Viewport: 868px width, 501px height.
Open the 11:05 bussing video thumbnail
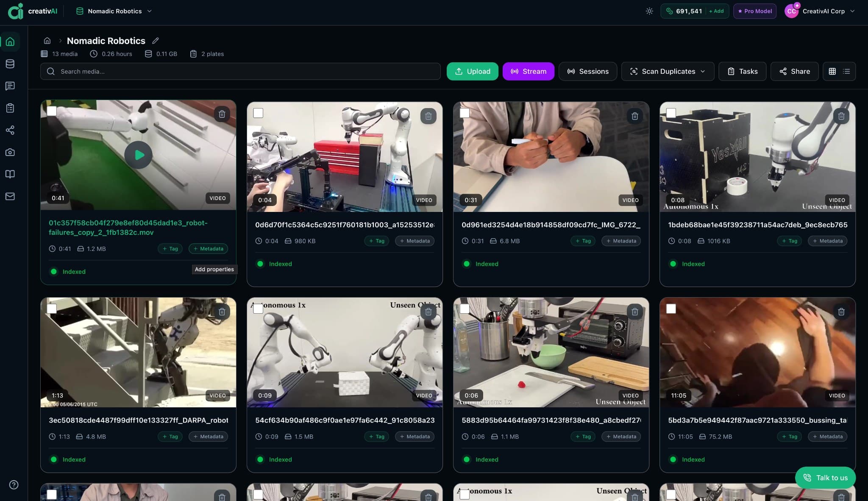point(757,352)
